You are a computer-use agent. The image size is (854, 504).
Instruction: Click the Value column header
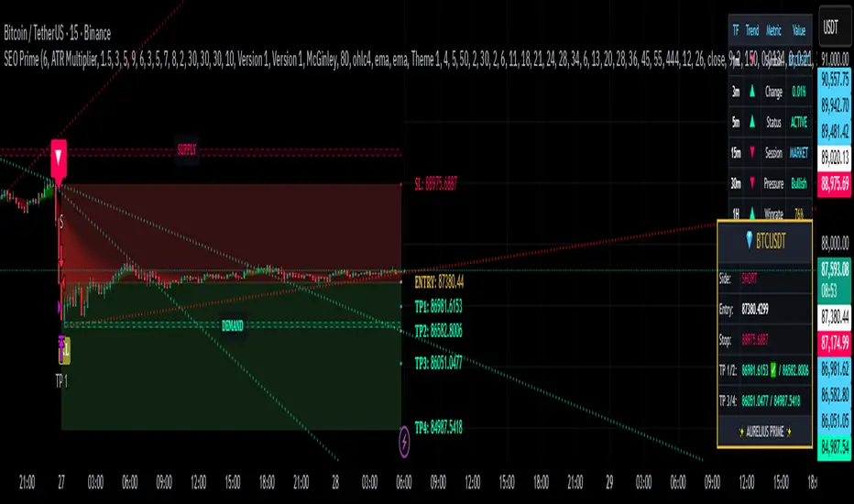point(799,30)
